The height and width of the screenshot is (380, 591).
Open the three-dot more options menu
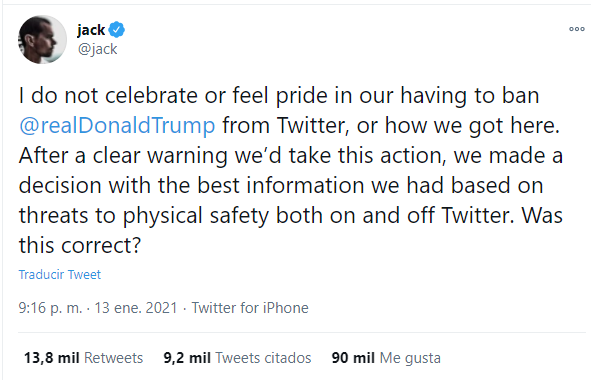click(577, 29)
